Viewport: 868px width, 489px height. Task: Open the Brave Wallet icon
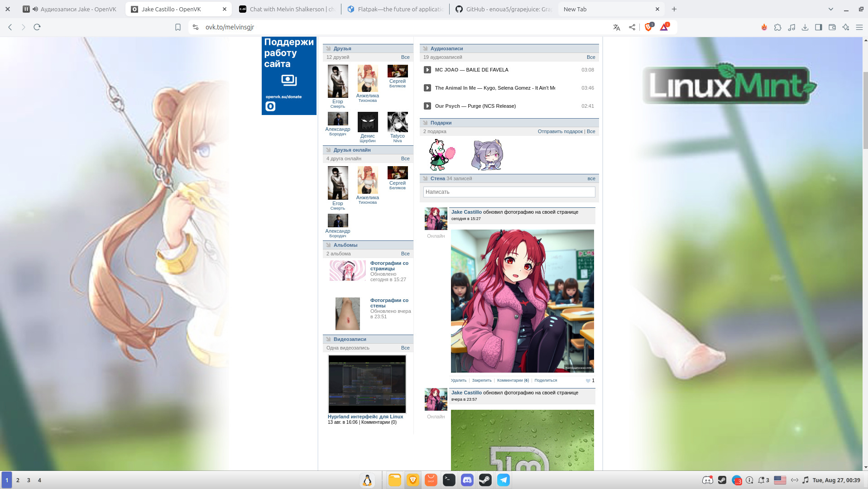click(832, 27)
